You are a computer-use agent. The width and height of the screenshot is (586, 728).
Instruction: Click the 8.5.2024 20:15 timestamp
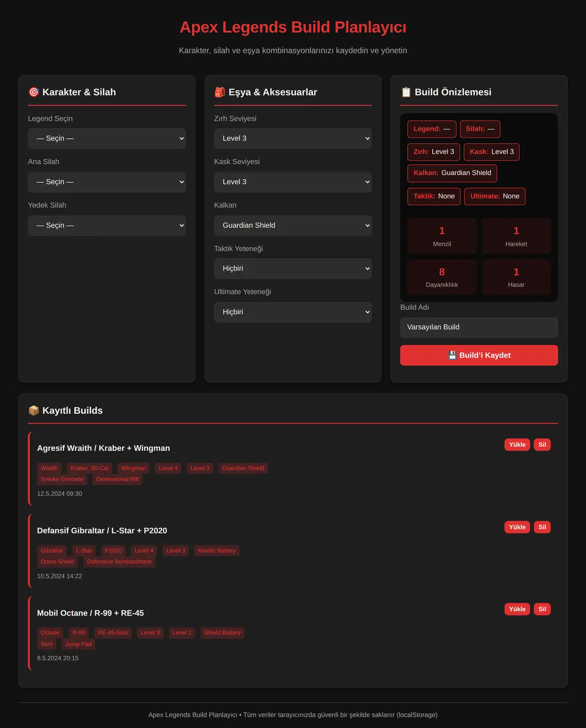point(58,659)
